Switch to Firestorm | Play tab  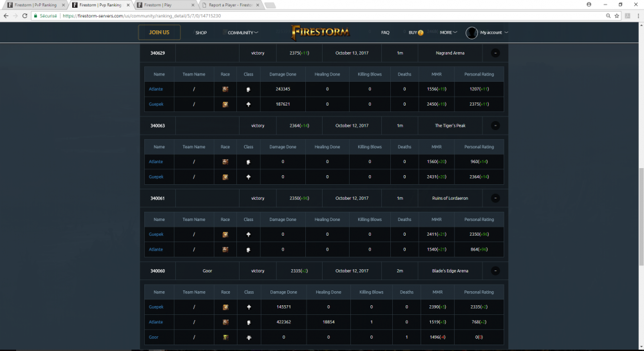point(165,5)
